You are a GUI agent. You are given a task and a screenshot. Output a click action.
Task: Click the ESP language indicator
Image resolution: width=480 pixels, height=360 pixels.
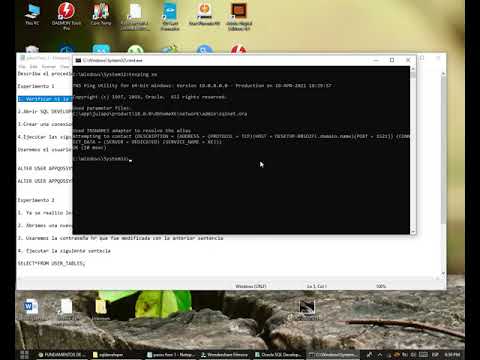pyautogui.click(x=435, y=355)
